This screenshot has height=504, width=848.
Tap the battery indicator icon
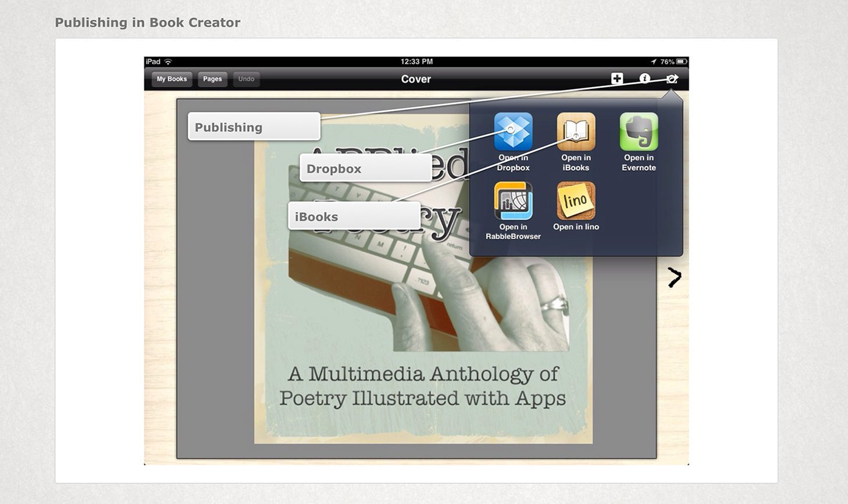(x=682, y=62)
